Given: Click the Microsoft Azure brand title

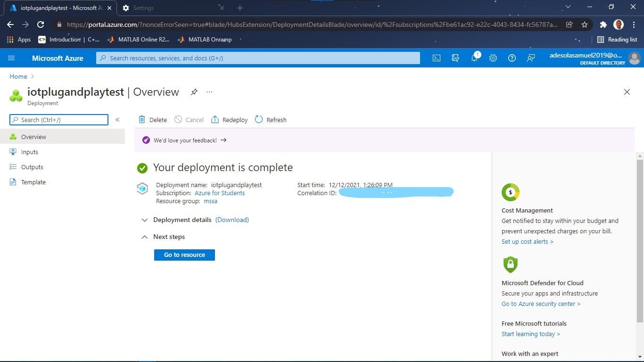Looking at the screenshot, I should pyautogui.click(x=58, y=58).
